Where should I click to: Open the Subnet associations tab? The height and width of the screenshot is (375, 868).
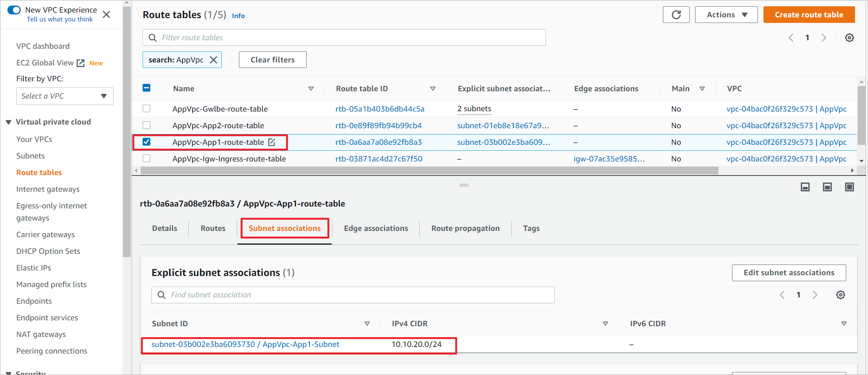coord(284,228)
